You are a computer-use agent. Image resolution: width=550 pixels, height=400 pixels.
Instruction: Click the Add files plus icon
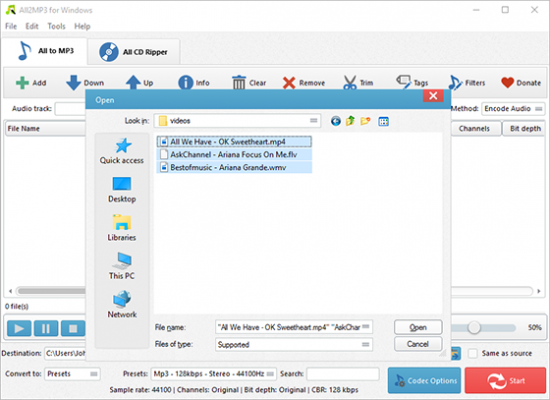(22, 83)
